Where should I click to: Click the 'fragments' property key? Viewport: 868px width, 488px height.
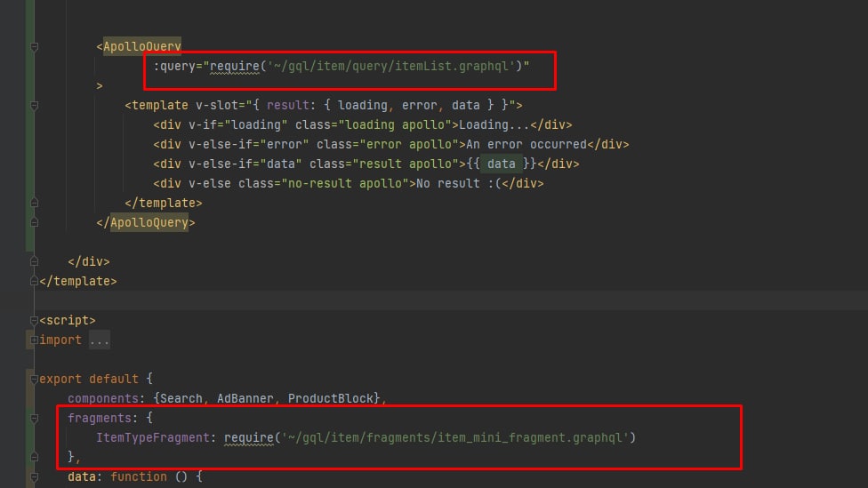coord(100,418)
